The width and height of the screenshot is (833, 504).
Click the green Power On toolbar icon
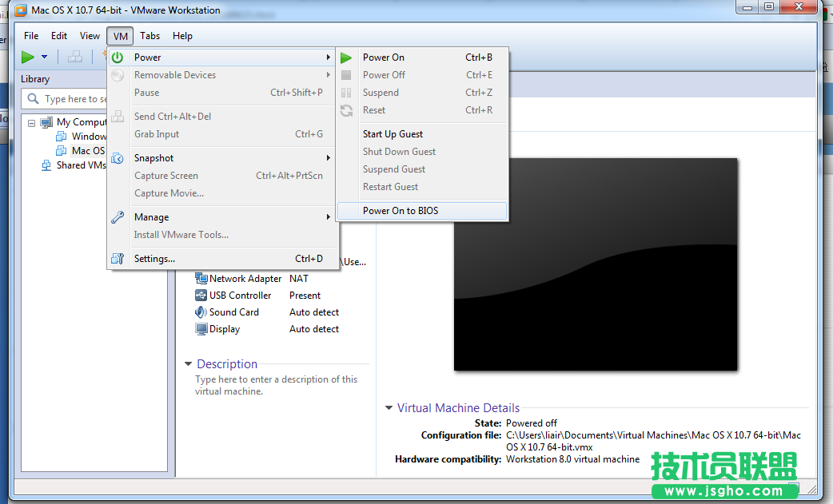(x=29, y=57)
